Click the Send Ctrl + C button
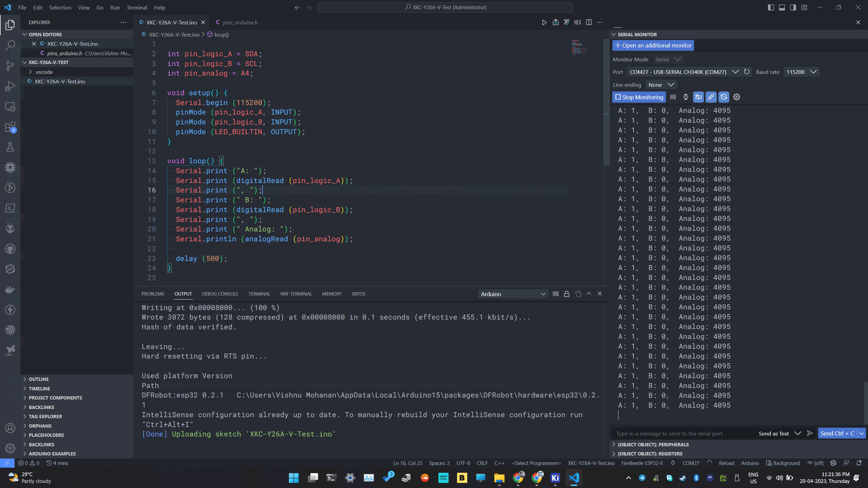The width and height of the screenshot is (868, 488). tap(837, 433)
